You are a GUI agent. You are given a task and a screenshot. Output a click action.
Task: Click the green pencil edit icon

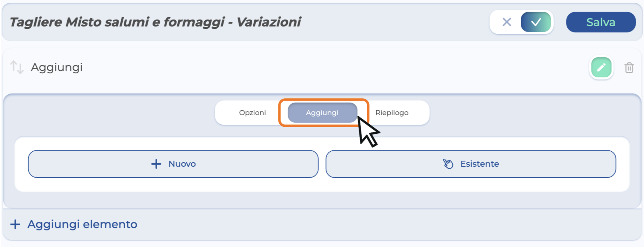tap(601, 67)
